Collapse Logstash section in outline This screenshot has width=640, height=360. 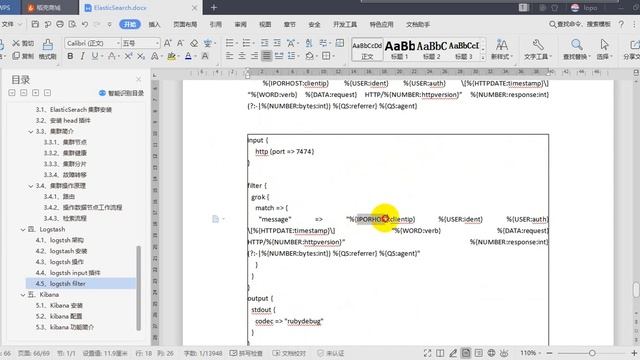pyautogui.click(x=23, y=229)
